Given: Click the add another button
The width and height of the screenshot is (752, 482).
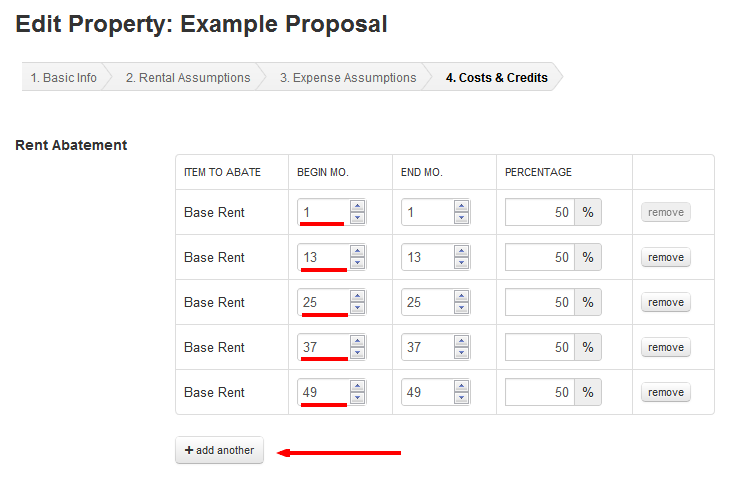Looking at the screenshot, I should 219,450.
